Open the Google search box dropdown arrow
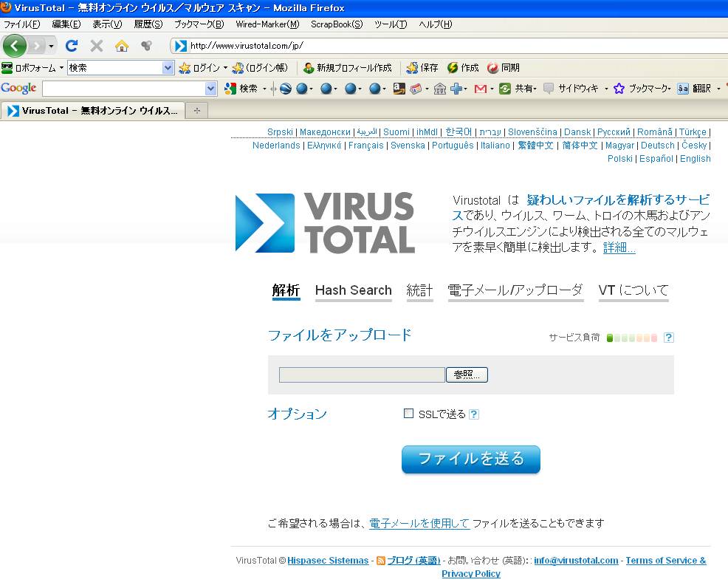This screenshot has height=588, width=728. tap(210, 88)
